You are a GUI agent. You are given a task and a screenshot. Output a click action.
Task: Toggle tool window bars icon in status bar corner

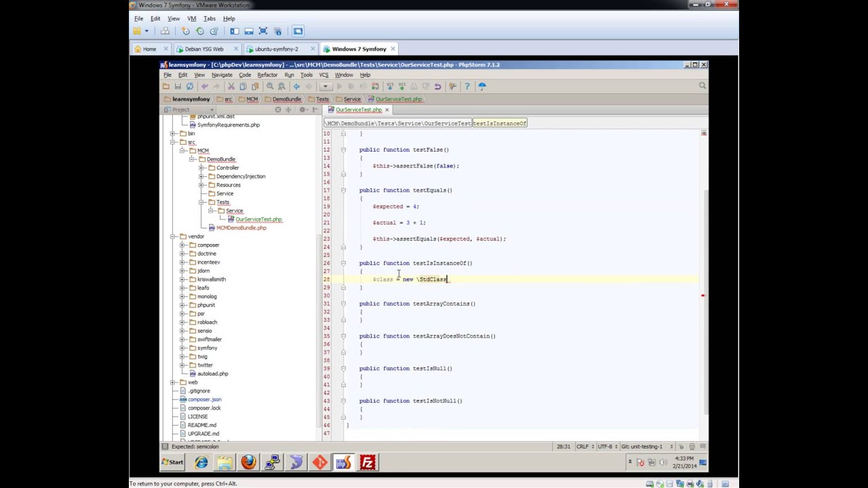[x=164, y=447]
